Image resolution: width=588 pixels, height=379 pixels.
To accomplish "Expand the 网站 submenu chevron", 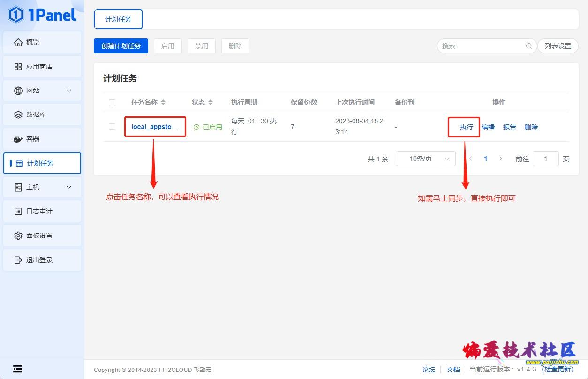I will (x=69, y=91).
